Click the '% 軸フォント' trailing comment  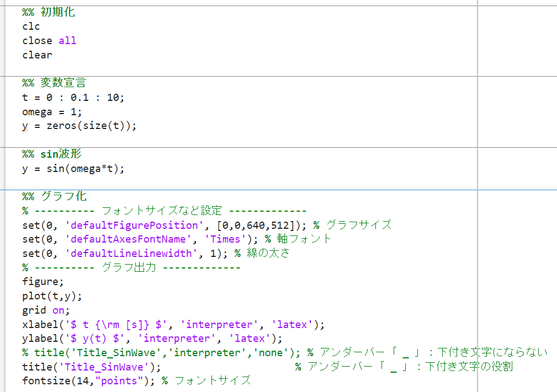pyautogui.click(x=298, y=239)
